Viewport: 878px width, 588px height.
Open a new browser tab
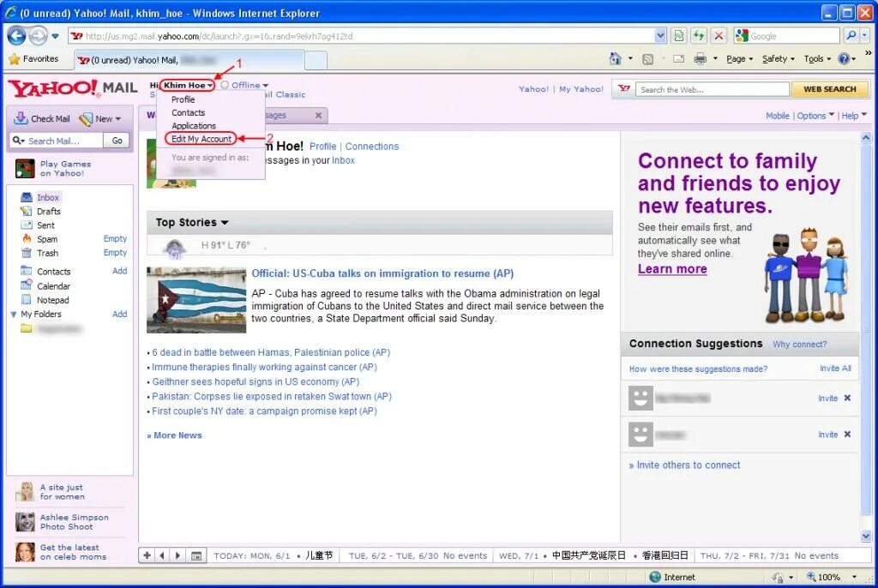coord(316,61)
